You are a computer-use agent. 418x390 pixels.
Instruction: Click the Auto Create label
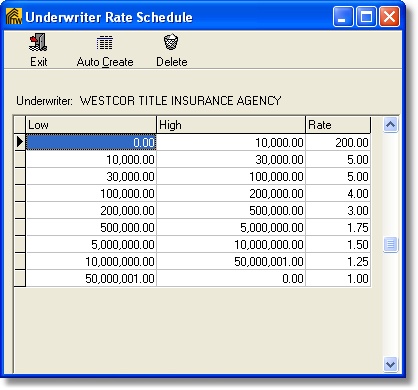tap(105, 62)
